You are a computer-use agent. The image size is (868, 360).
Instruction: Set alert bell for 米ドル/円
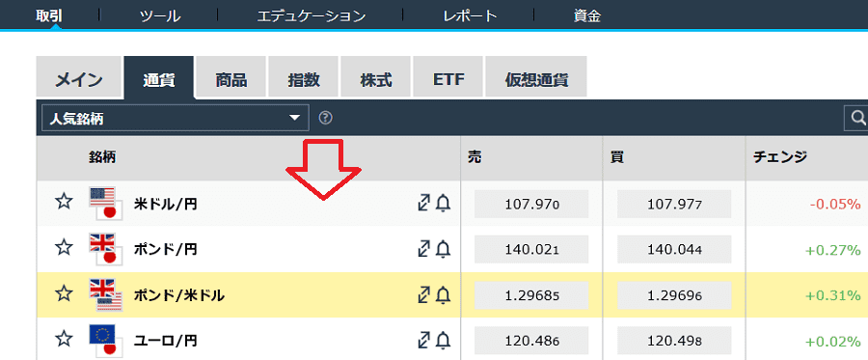point(443,204)
